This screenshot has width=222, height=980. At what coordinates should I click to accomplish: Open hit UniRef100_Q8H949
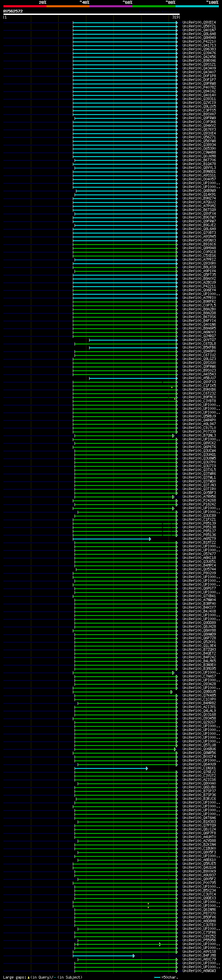tap(199, 38)
